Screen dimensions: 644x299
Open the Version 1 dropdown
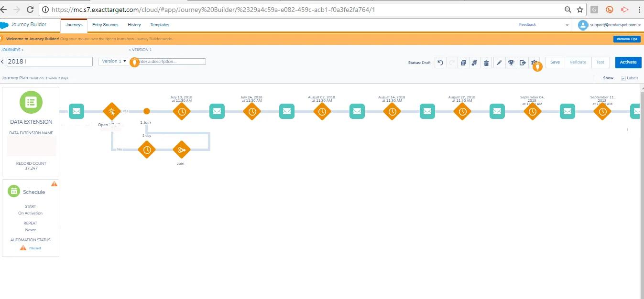pos(114,61)
